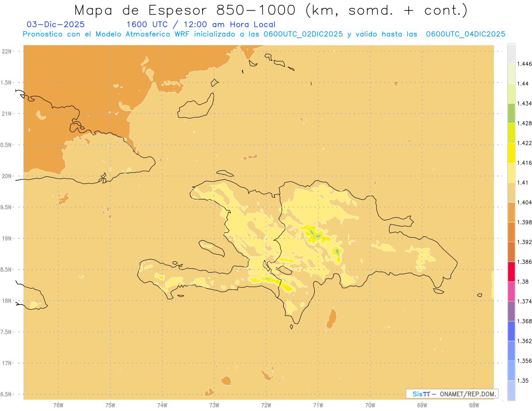Pick the orange legend swatch between 1.398 and 1.404
The image size is (532, 411).
click(511, 212)
